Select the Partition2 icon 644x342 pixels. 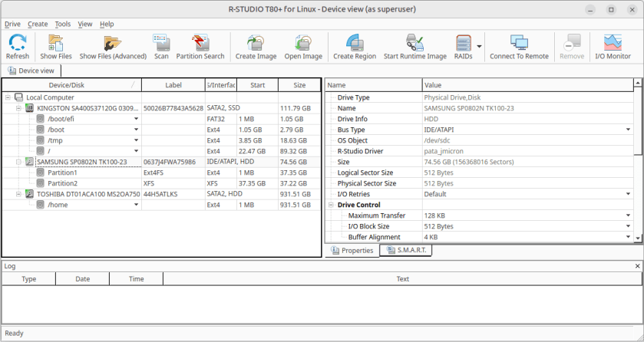(x=40, y=183)
